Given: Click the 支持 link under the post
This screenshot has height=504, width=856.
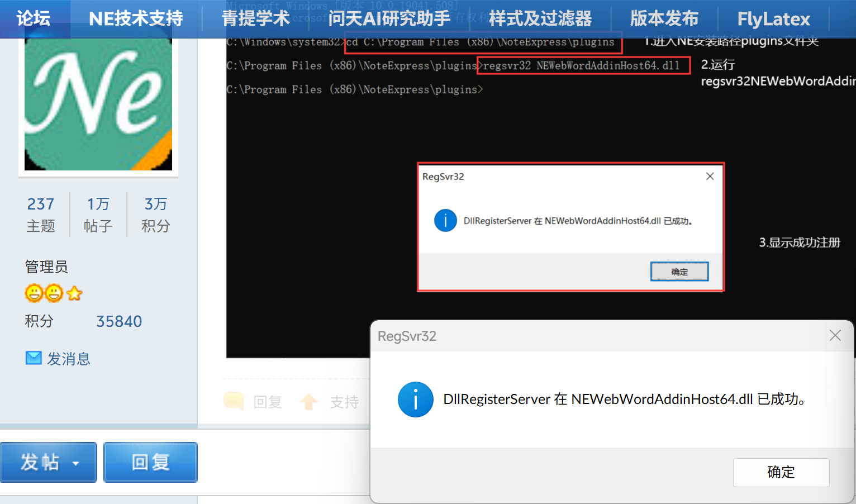Looking at the screenshot, I should [x=344, y=402].
